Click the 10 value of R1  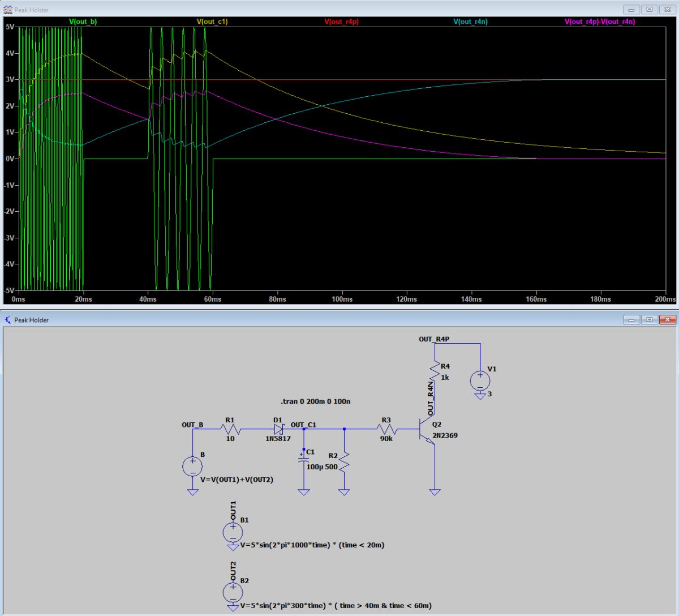[230, 439]
